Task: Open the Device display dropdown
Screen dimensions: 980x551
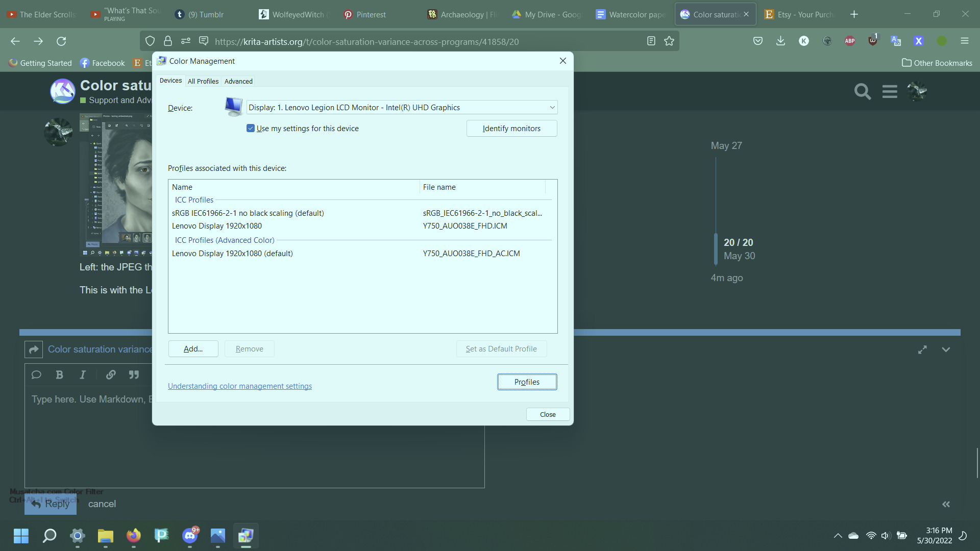Action: tap(402, 108)
